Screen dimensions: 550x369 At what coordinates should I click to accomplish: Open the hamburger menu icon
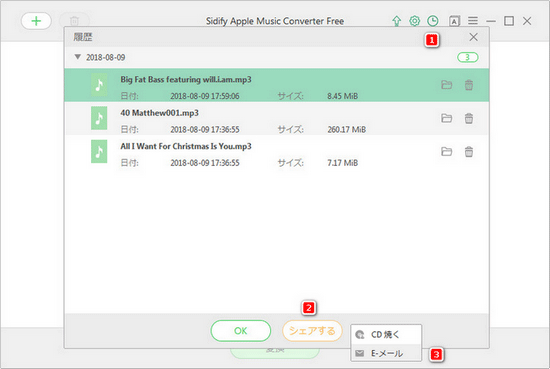click(x=473, y=21)
